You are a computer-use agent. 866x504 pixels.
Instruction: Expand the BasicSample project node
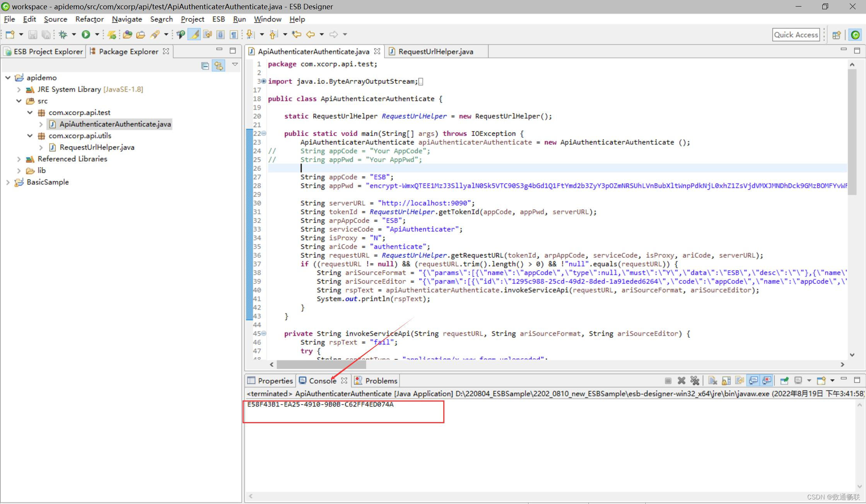point(8,182)
